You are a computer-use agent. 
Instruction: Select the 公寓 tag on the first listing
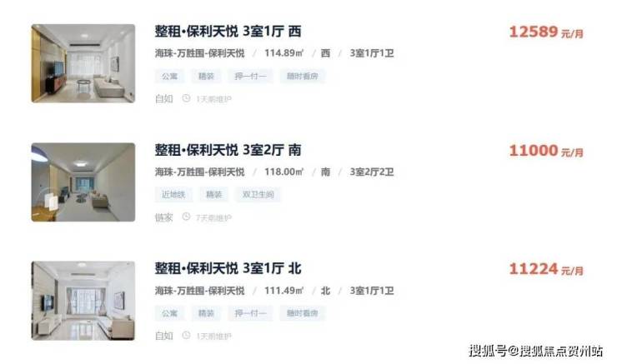pos(169,77)
